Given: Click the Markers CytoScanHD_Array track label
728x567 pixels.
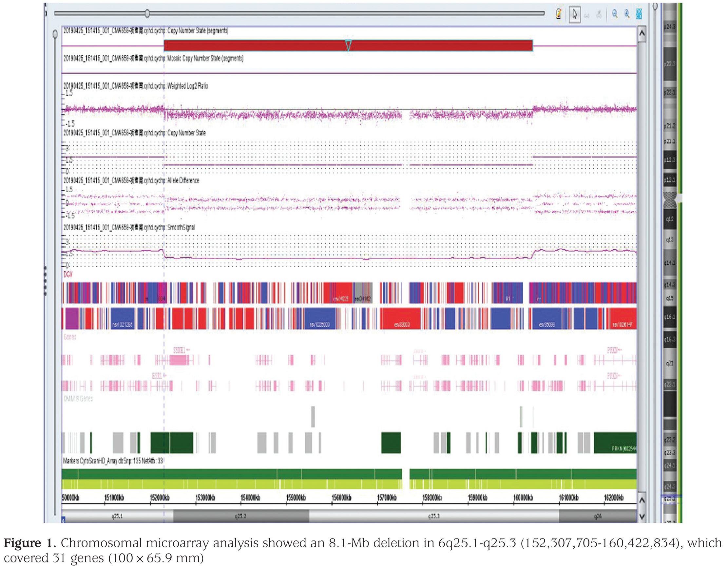Looking at the screenshot, I should click(x=113, y=461).
